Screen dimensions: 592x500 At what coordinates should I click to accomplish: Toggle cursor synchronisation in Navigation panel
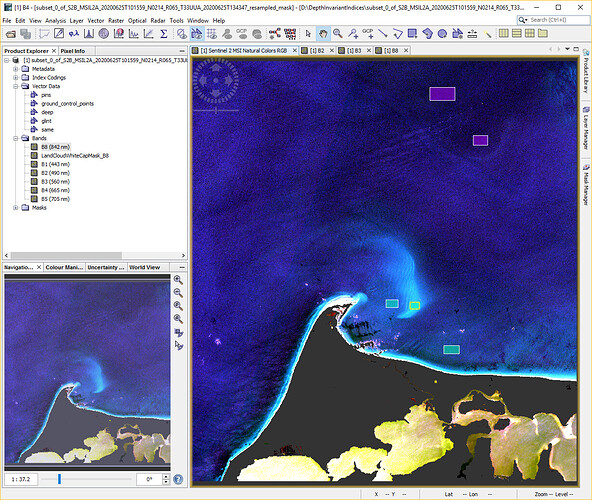178,346
